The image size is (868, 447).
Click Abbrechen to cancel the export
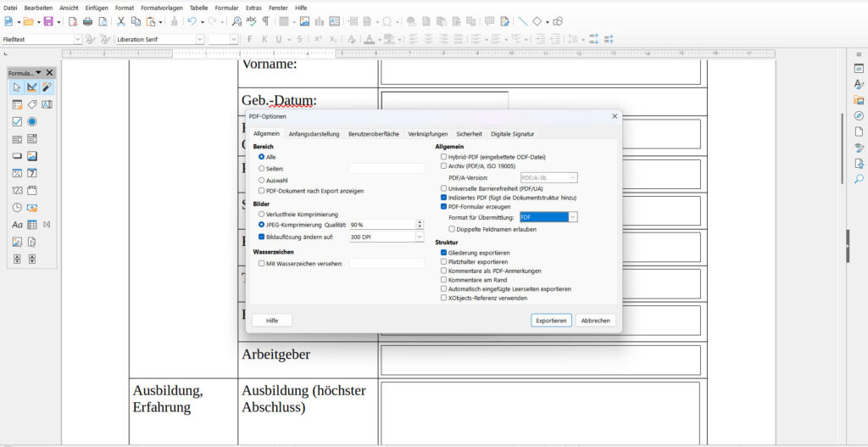tap(595, 321)
